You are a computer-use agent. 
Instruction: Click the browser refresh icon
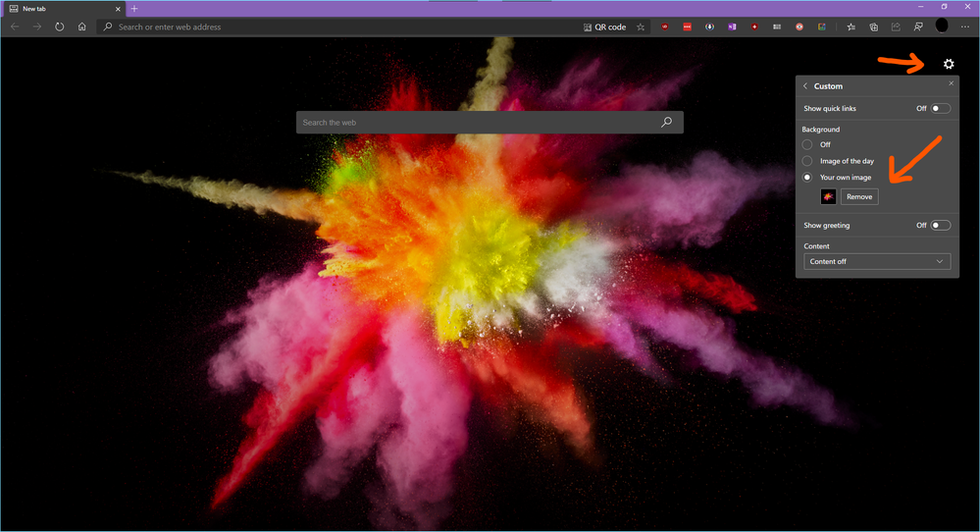(x=60, y=27)
